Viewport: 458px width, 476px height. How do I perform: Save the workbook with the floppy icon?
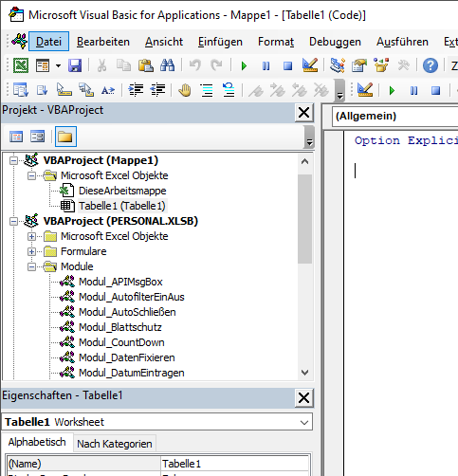pos(75,65)
